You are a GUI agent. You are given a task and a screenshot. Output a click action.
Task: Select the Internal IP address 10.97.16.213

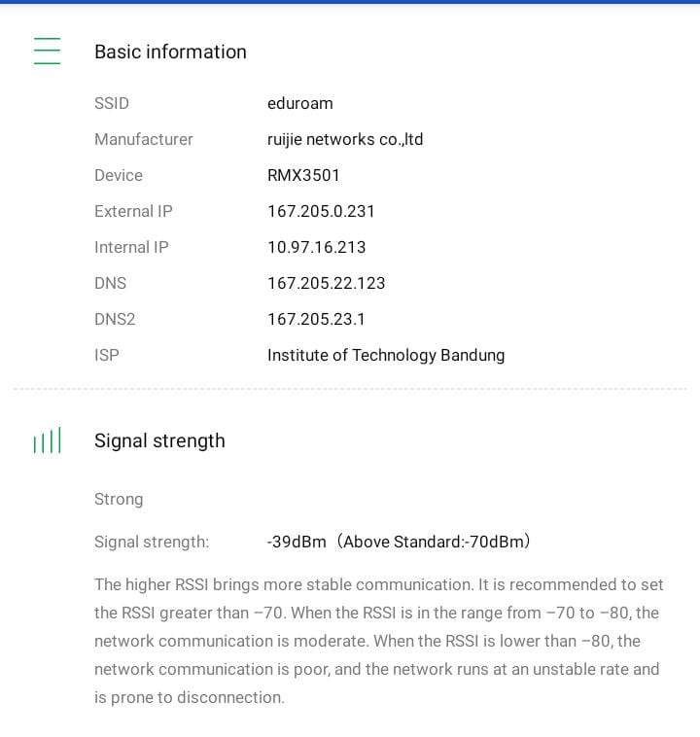[x=317, y=247]
